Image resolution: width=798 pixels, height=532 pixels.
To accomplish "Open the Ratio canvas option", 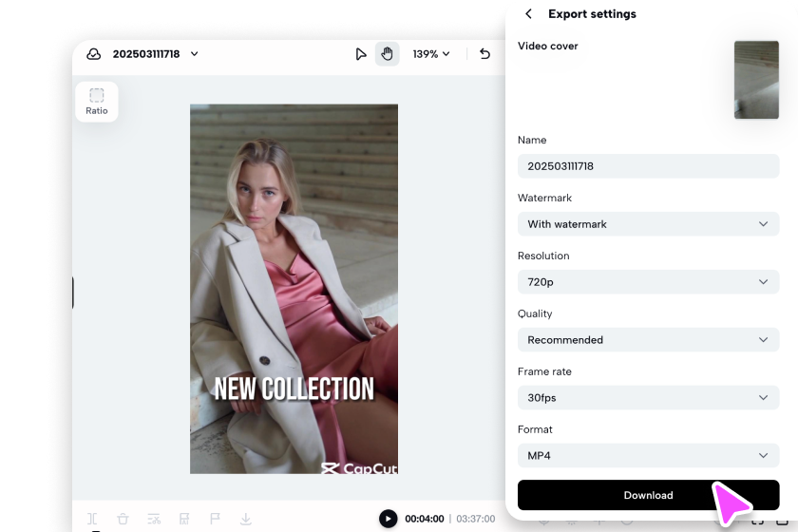I will tap(97, 102).
